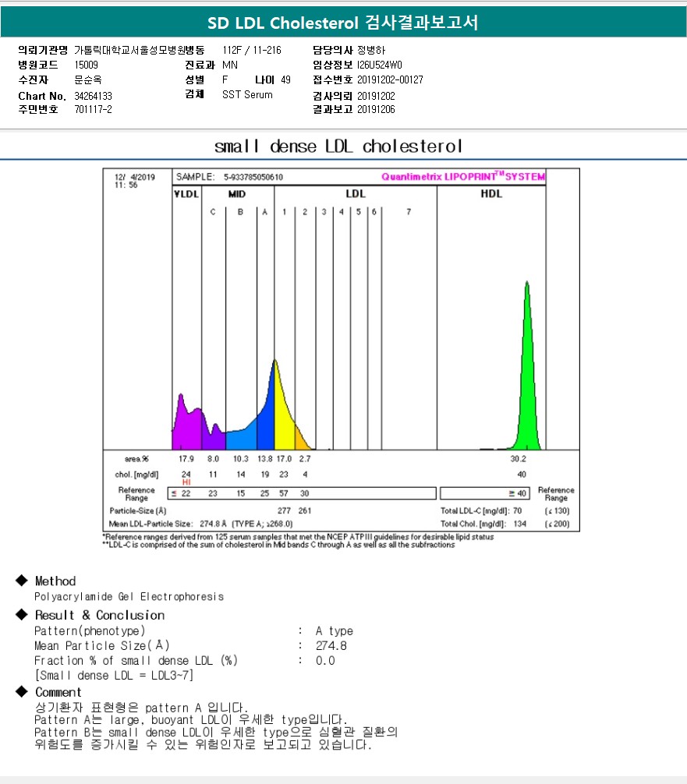Click the 'Mean LDL-Particle Size: 274.8 Å' line
The image size is (687, 784).
tap(168, 524)
